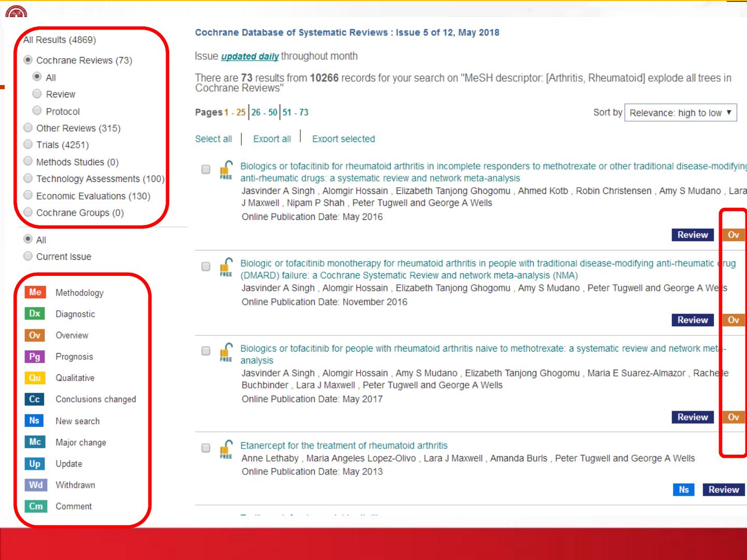Open the Sort by Relevance dropdown

[680, 113]
